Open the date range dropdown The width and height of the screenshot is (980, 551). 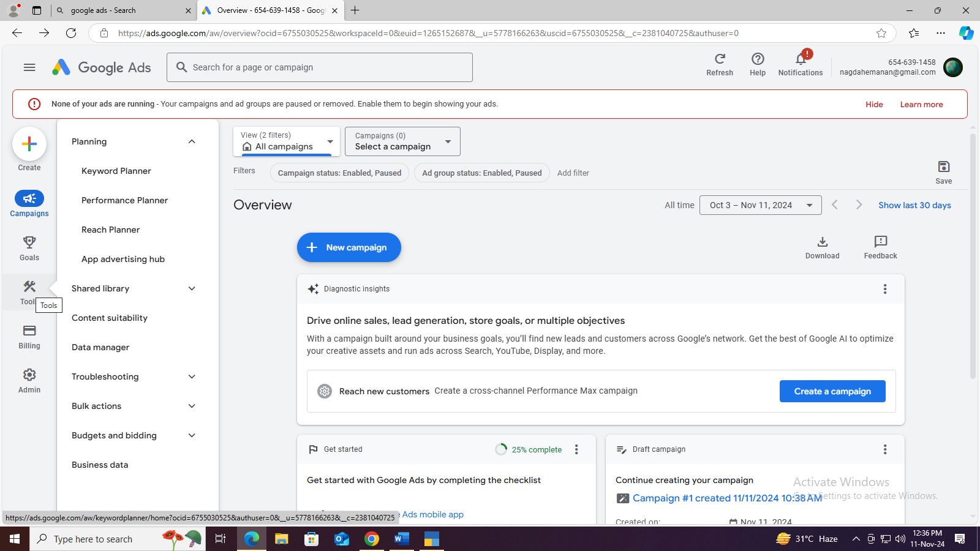[759, 205]
